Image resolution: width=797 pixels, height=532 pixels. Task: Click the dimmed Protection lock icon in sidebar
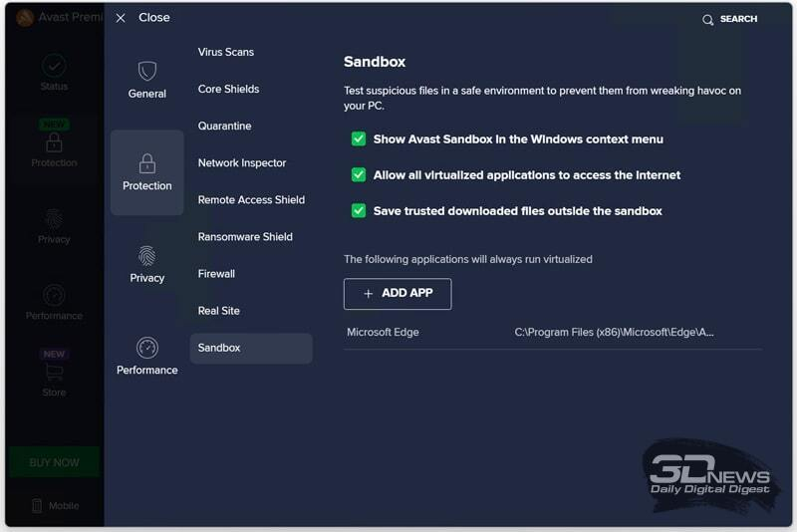[x=54, y=142]
